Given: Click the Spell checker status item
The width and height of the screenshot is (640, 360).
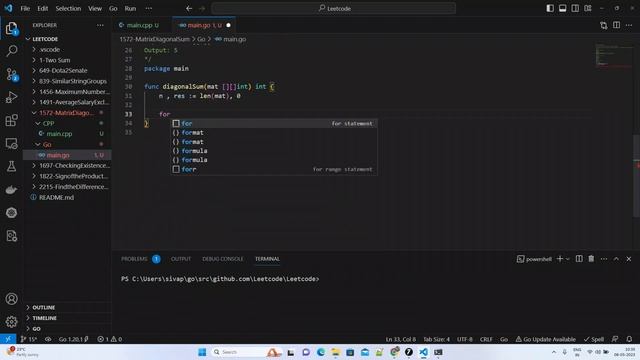Looking at the screenshot, I should tap(594, 339).
